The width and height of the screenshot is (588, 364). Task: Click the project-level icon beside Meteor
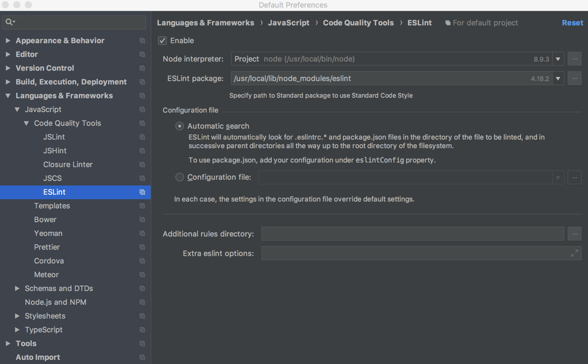[x=142, y=274]
